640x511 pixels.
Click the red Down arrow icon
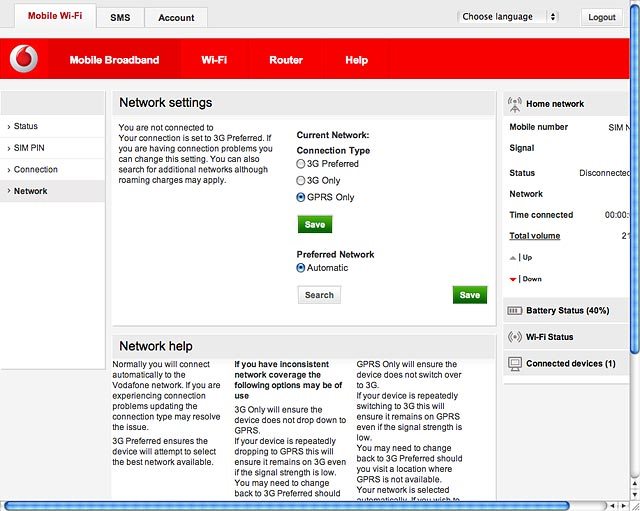pos(513,279)
